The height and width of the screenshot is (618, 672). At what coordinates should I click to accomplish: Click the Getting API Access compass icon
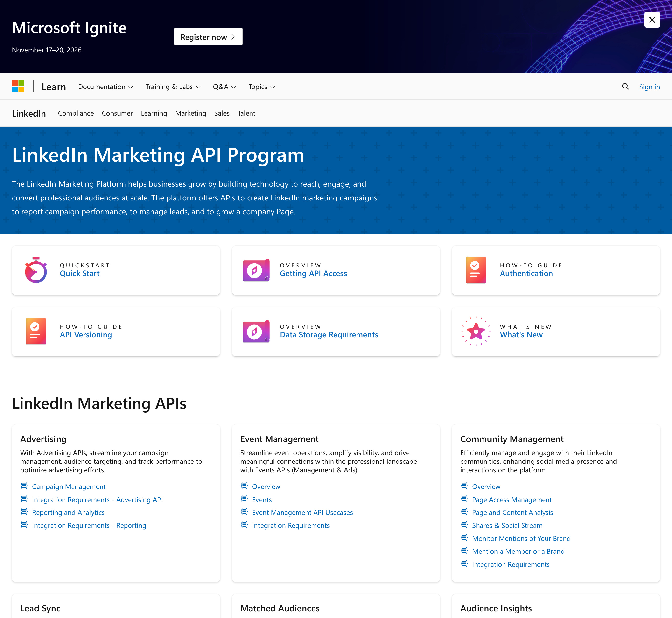coord(256,270)
